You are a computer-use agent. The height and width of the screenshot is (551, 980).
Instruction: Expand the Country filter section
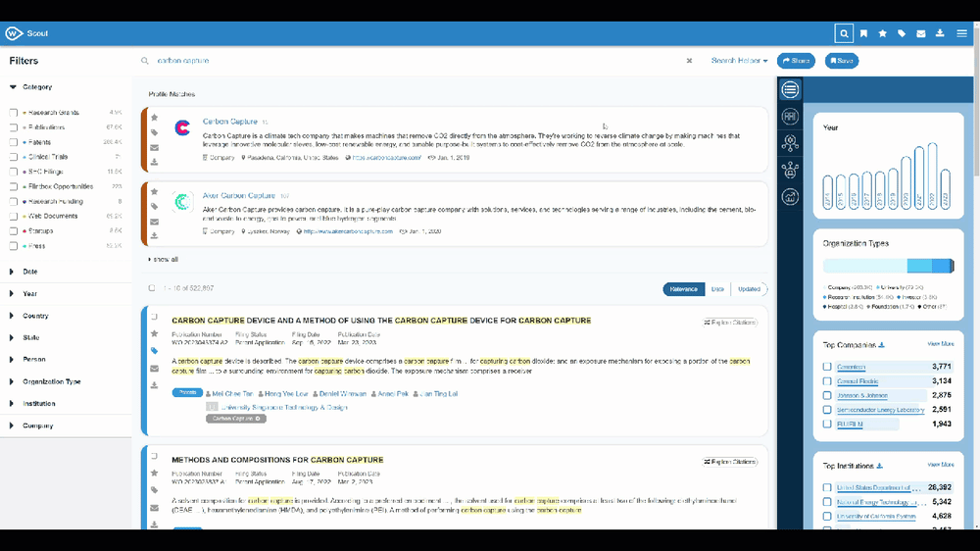click(x=13, y=316)
